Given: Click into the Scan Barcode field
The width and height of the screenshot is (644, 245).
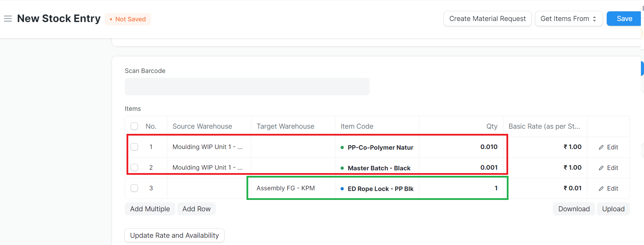Looking at the screenshot, I should pyautogui.click(x=247, y=86).
